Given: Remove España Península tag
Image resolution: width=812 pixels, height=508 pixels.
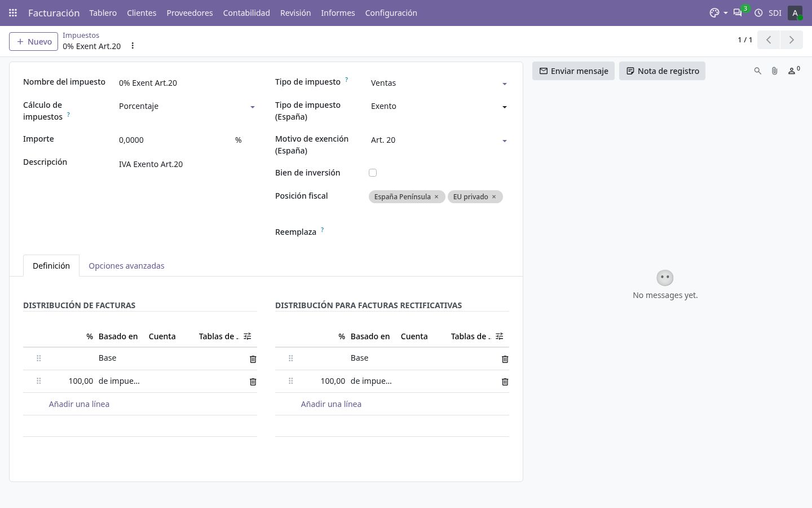Looking at the screenshot, I should pos(436,196).
